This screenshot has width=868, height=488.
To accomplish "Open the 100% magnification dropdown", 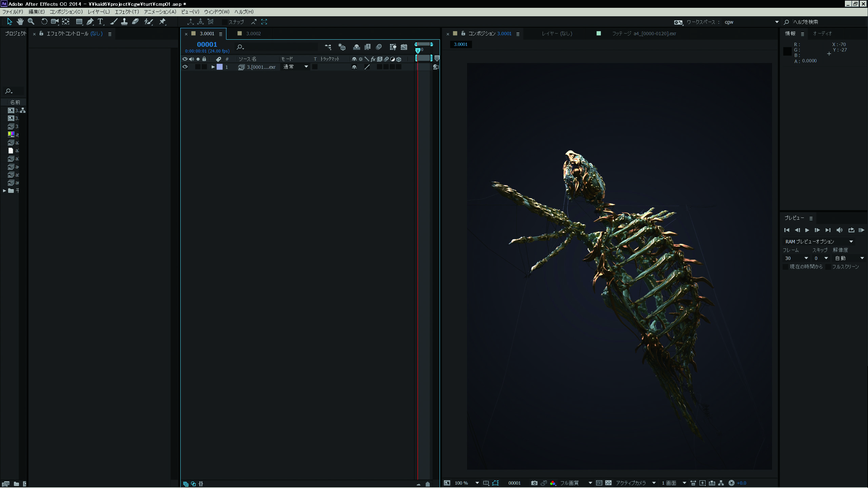I will (x=467, y=483).
